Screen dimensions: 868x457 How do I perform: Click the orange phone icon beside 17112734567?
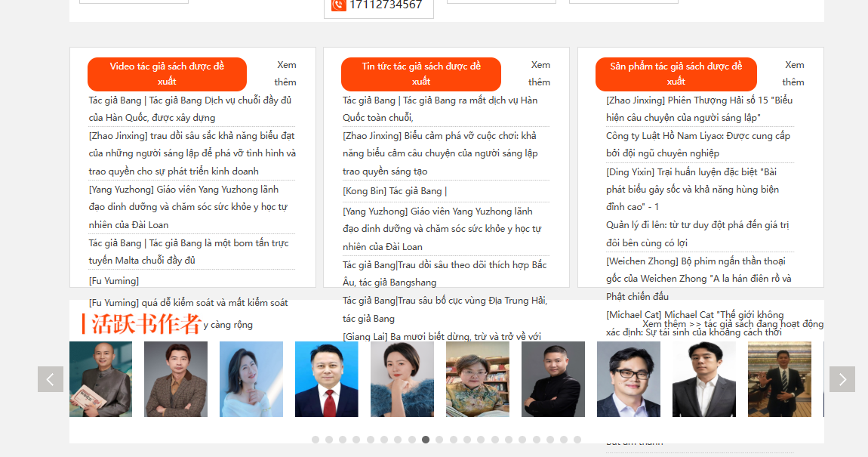338,5
